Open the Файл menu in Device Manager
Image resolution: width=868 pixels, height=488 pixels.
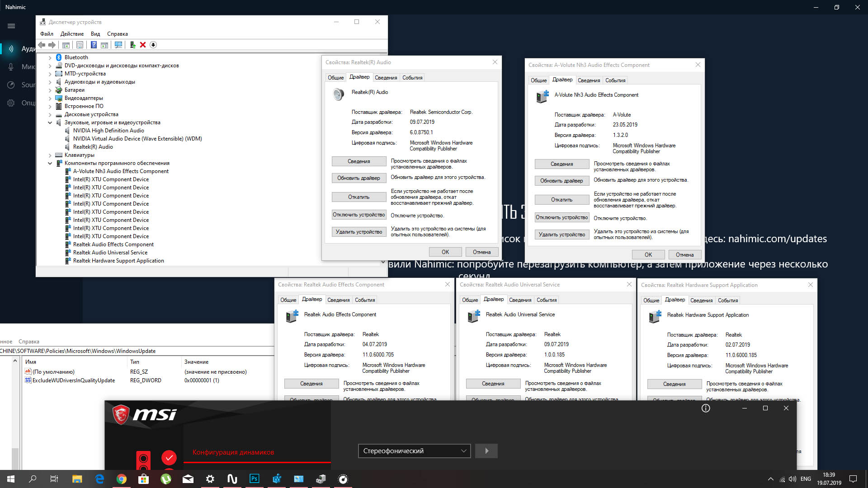[x=47, y=34]
